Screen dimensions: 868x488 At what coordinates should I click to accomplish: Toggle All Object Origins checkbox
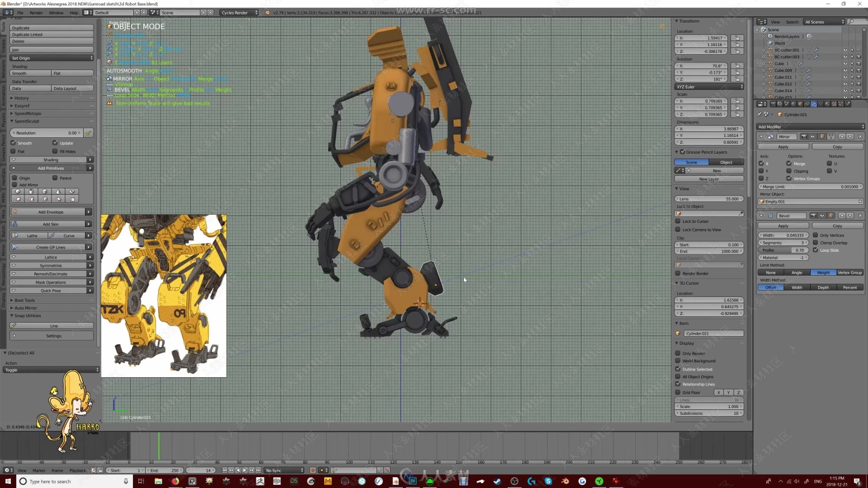(x=679, y=377)
